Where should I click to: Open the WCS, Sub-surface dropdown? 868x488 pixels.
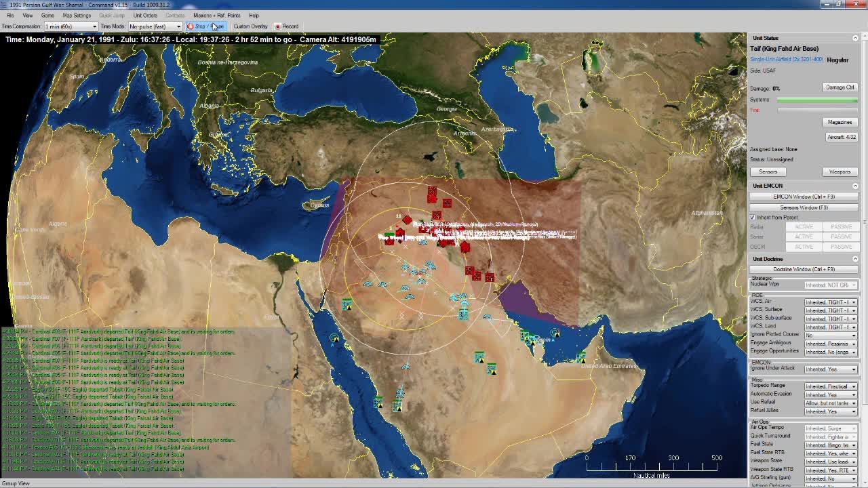[831, 319]
